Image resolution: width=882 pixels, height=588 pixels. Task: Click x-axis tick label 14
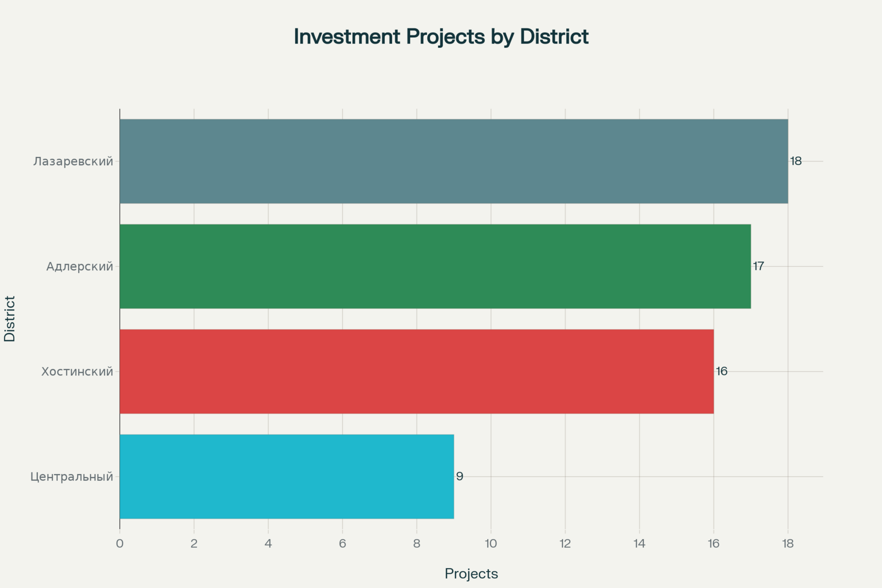click(639, 543)
